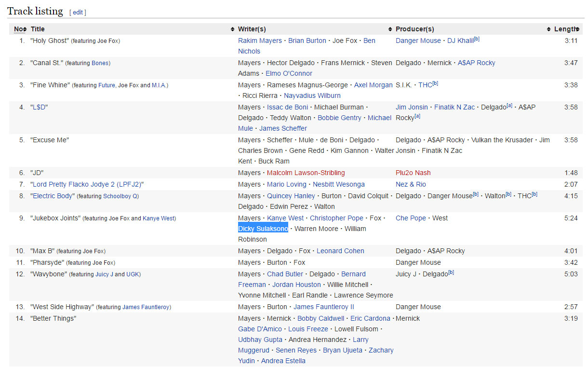Select the 5:24 length for Jukebox Joints
The height and width of the screenshot is (367, 588).
tap(571, 218)
